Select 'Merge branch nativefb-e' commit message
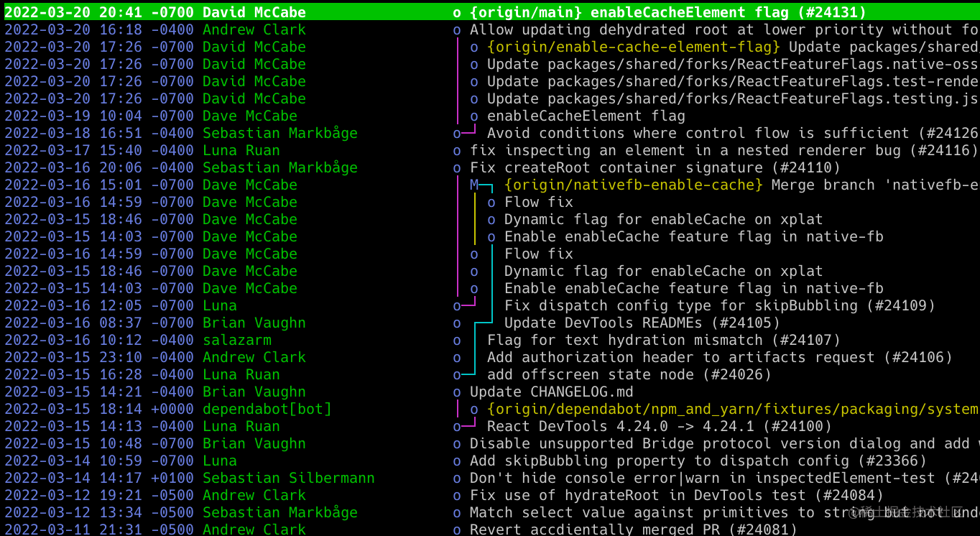980x536 pixels. point(875,185)
